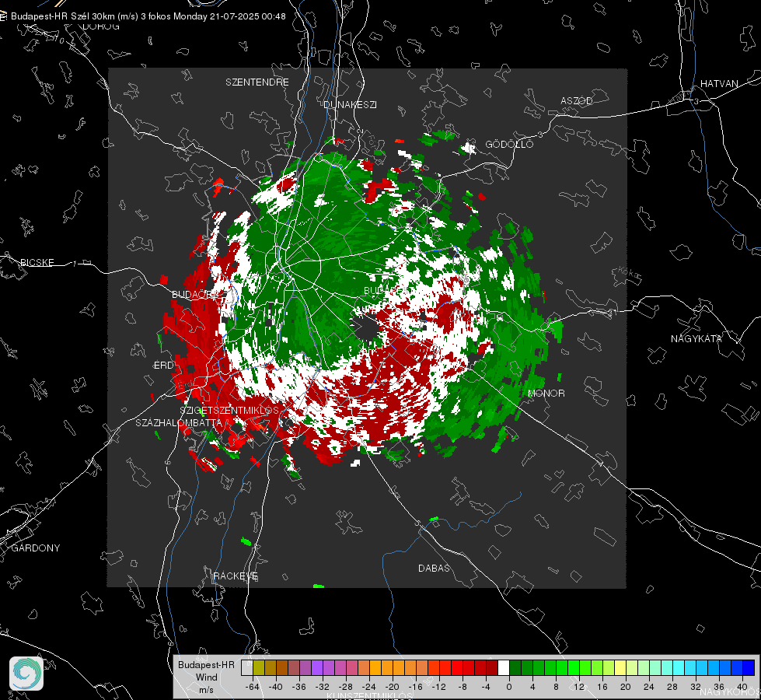The height and width of the screenshot is (700, 761).
Task: Click the -64 value on the legend scale
Action: (253, 687)
